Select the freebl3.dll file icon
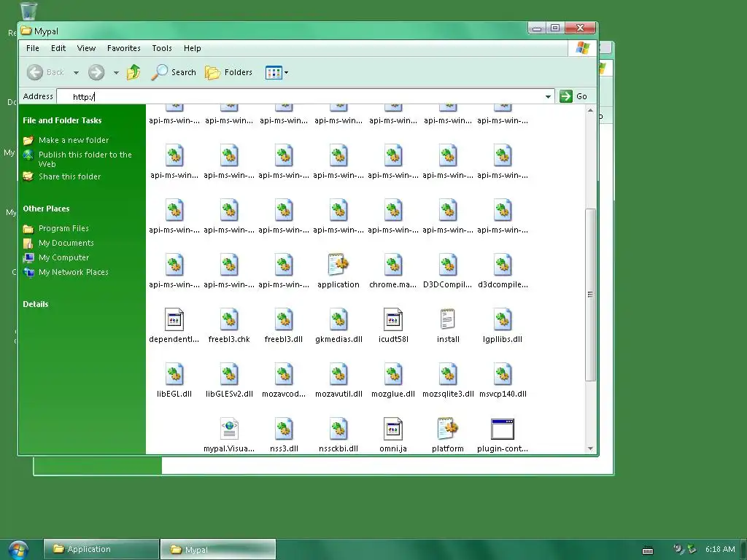Screen dimensions: 747x560 click(284, 319)
